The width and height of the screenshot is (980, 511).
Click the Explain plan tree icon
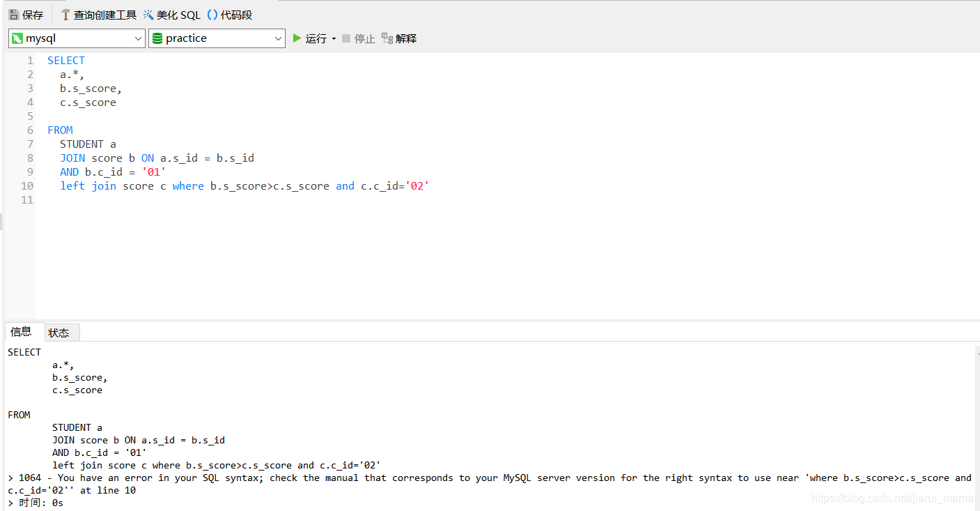387,38
